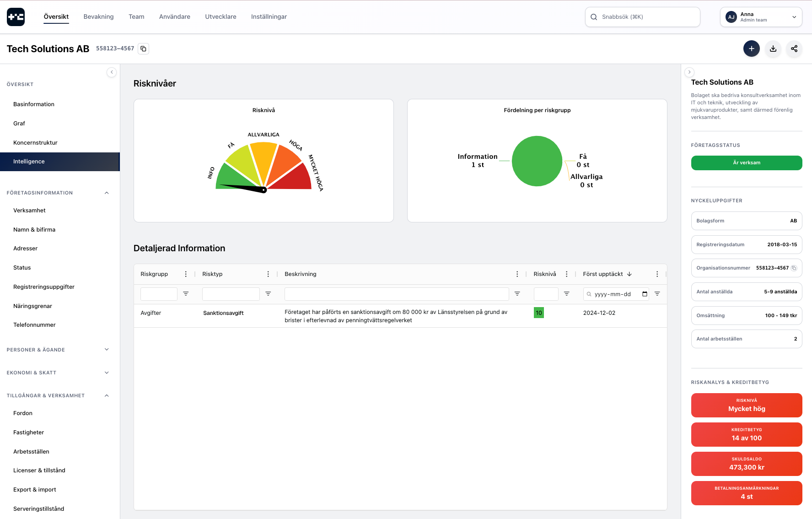Click the download icon in header

[x=773, y=49]
